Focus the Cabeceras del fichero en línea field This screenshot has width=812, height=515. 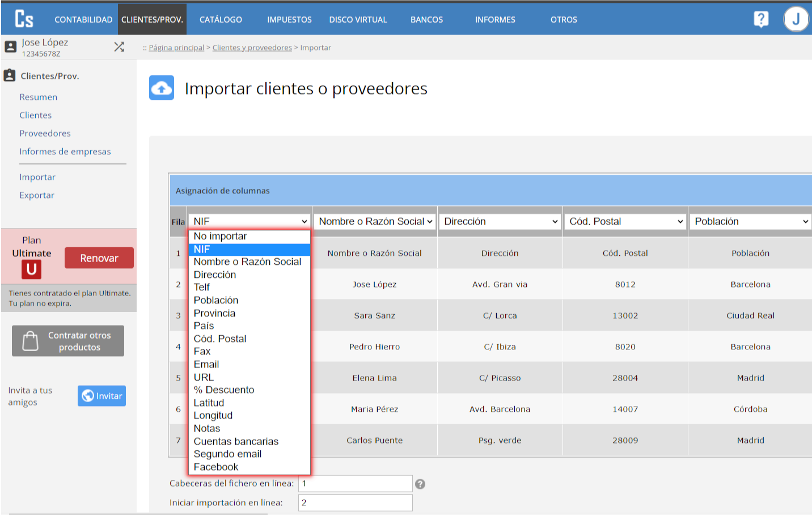pyautogui.click(x=356, y=484)
